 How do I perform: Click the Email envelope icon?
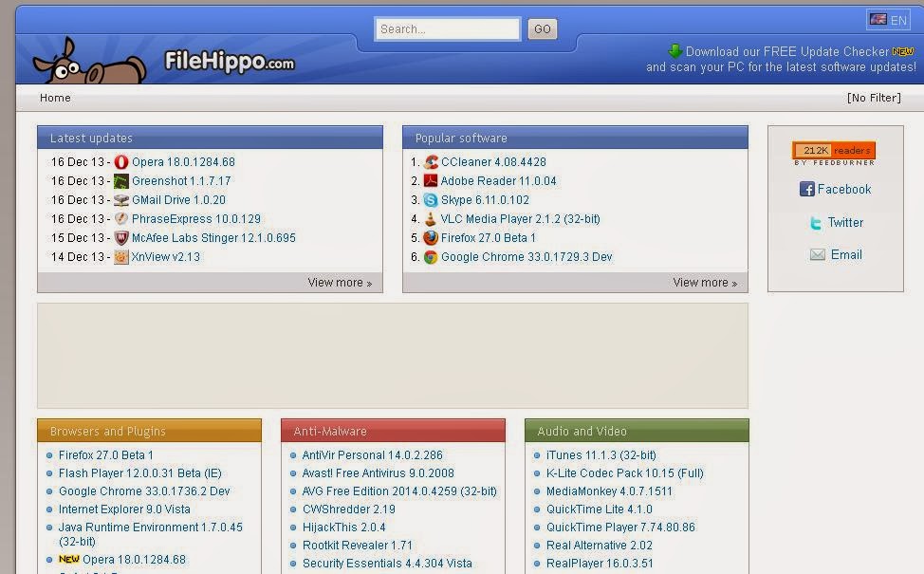[x=817, y=254]
